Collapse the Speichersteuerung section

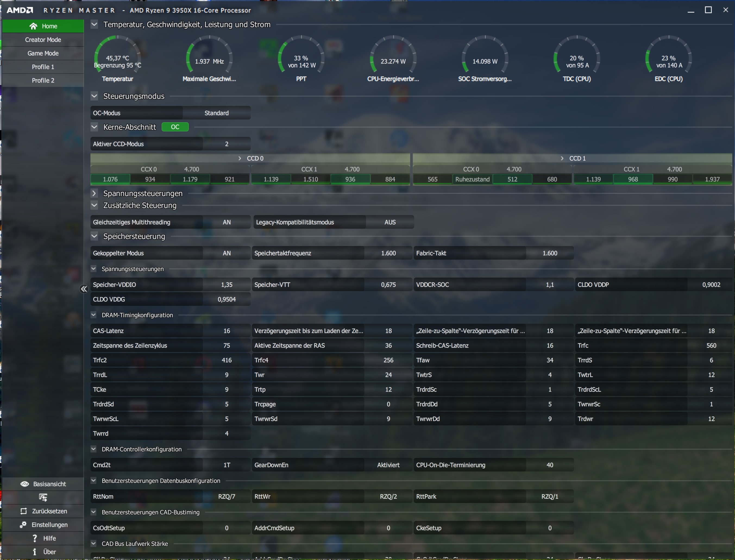(94, 236)
